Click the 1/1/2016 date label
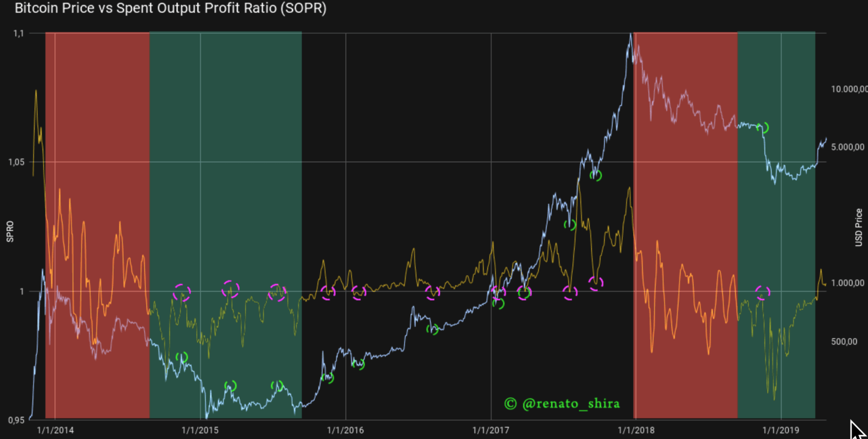868x439 pixels. pos(346,430)
